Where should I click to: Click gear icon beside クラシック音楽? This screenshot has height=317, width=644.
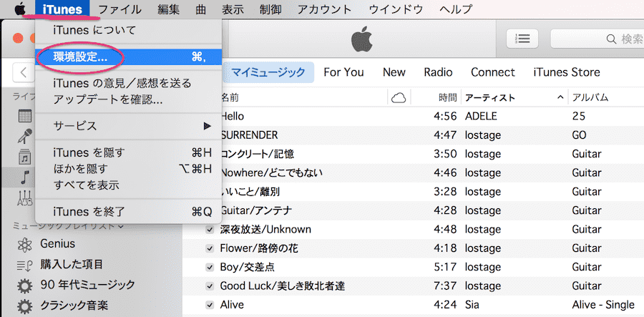point(25,306)
